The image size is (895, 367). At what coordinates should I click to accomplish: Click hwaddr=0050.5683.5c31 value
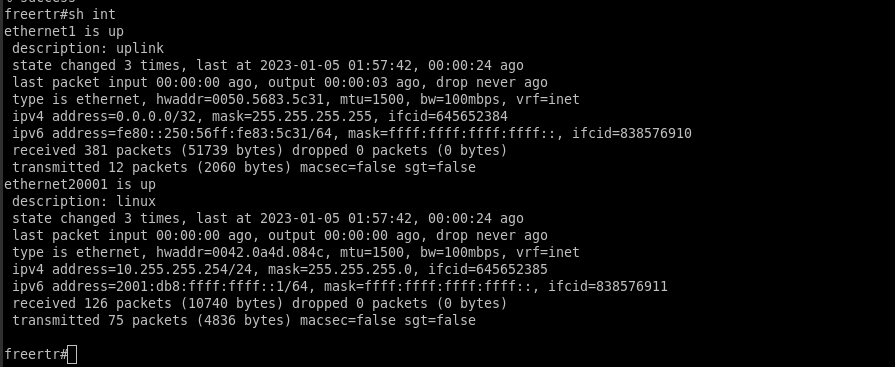click(x=240, y=99)
